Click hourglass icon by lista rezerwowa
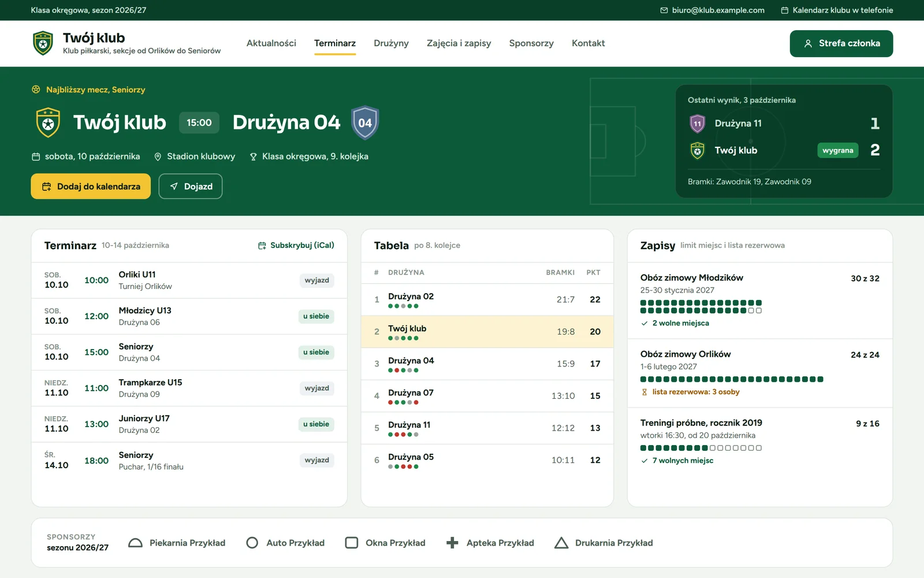924x578 pixels. (644, 392)
